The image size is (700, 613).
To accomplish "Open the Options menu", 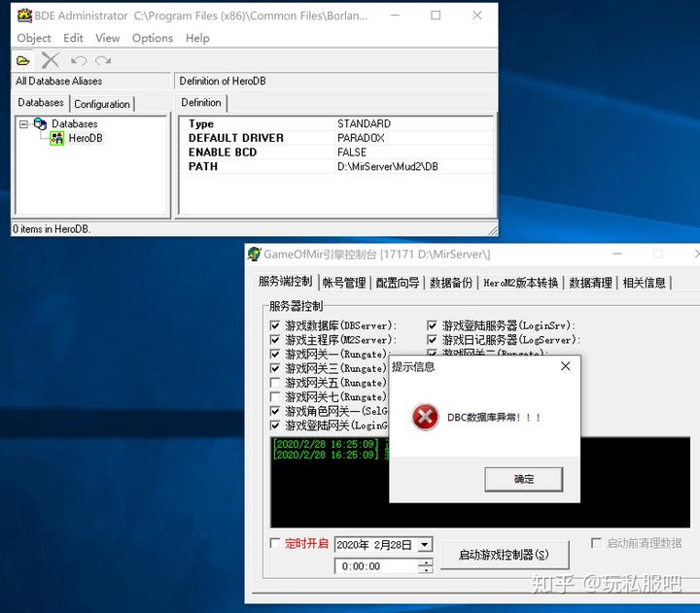I will [153, 38].
